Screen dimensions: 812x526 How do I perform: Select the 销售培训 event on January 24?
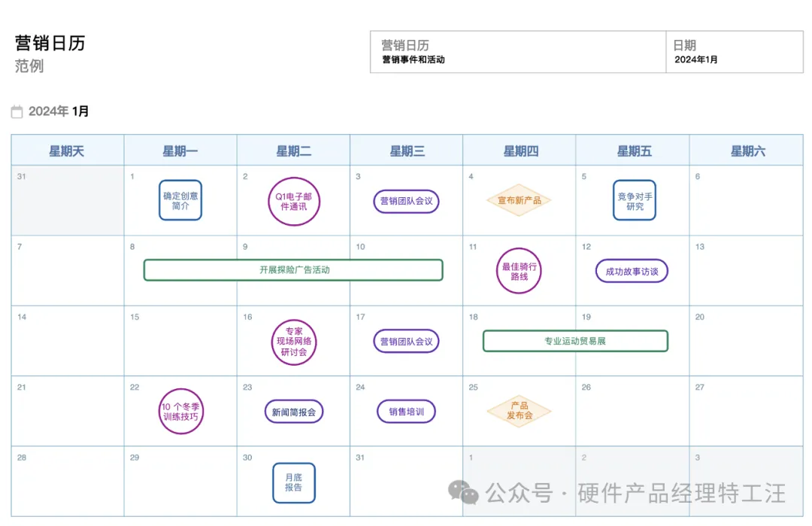(x=406, y=412)
